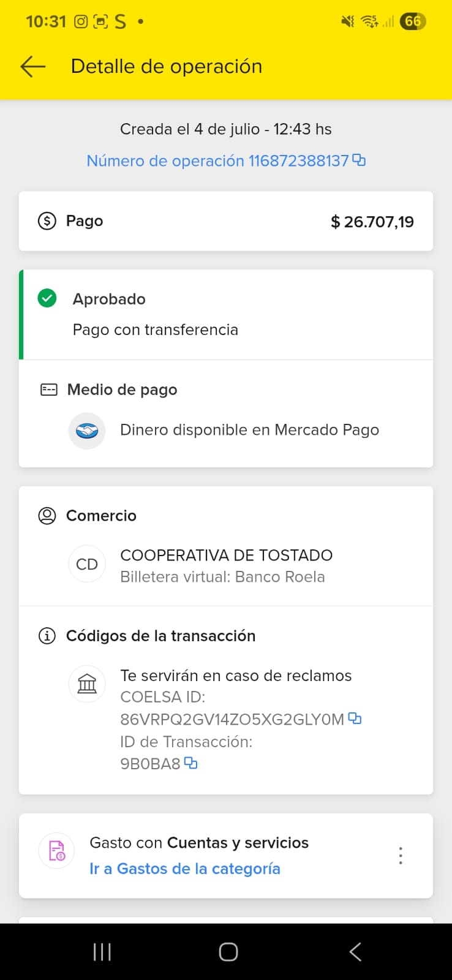Tap the Pago amount row
Screen dimensions: 452x980
(x=226, y=221)
